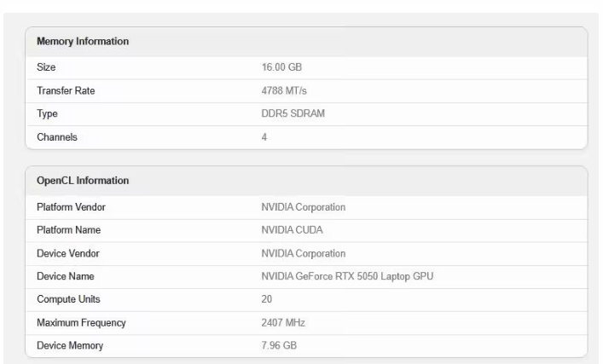Click the memory Type row label

48,114
